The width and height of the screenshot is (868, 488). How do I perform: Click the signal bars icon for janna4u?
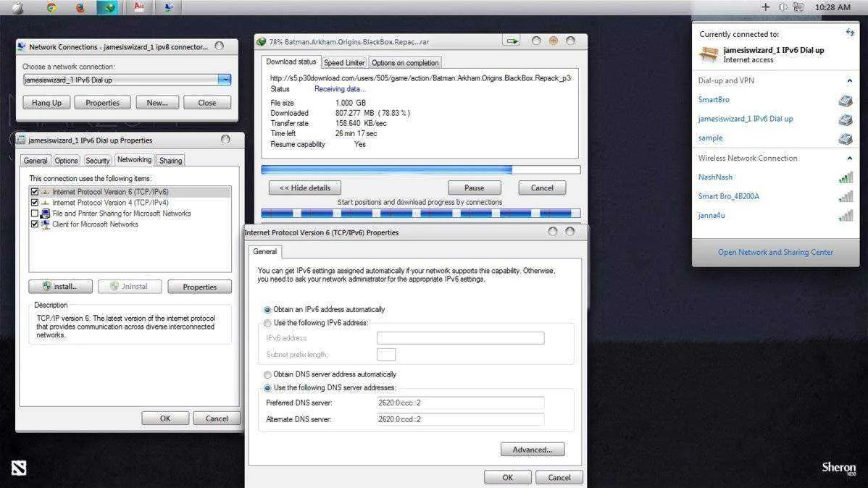coord(846,215)
